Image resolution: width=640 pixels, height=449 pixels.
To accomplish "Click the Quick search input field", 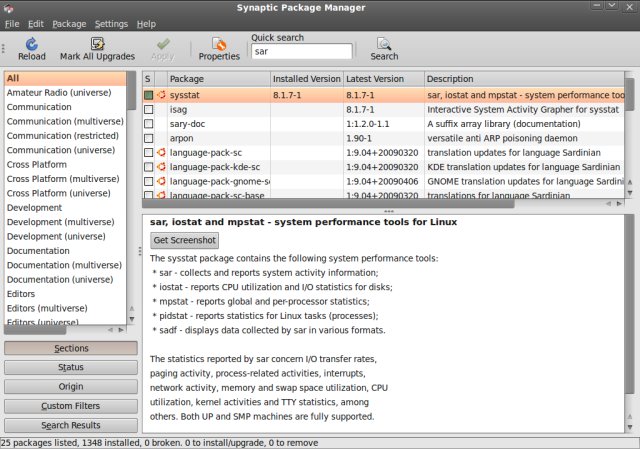I will 302,51.
